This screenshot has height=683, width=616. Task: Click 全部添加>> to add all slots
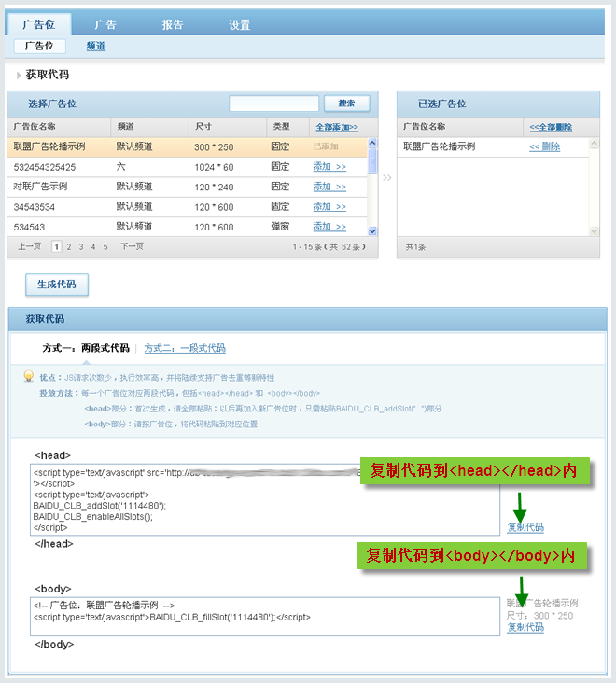pos(337,127)
